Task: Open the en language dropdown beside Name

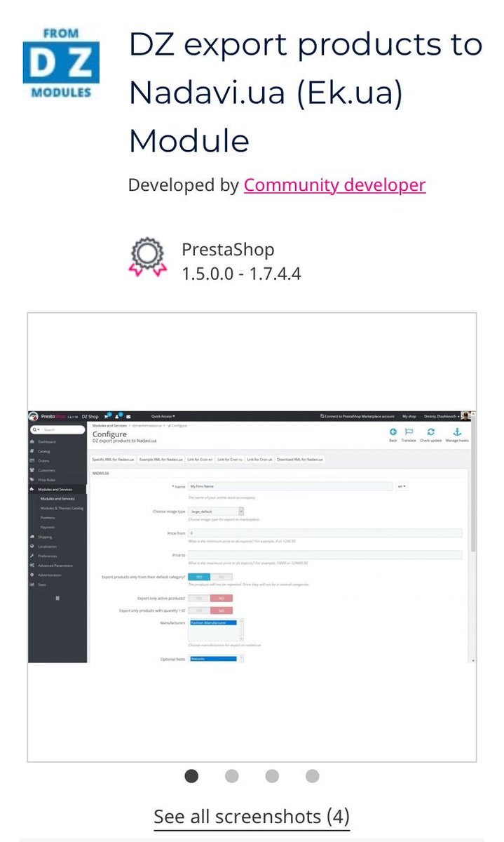Action: pyautogui.click(x=402, y=486)
